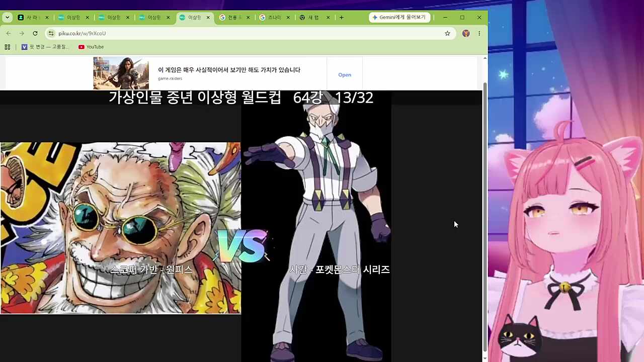This screenshot has width=644, height=362.
Task: Maximize the Chrome window
Action: pyautogui.click(x=462, y=17)
